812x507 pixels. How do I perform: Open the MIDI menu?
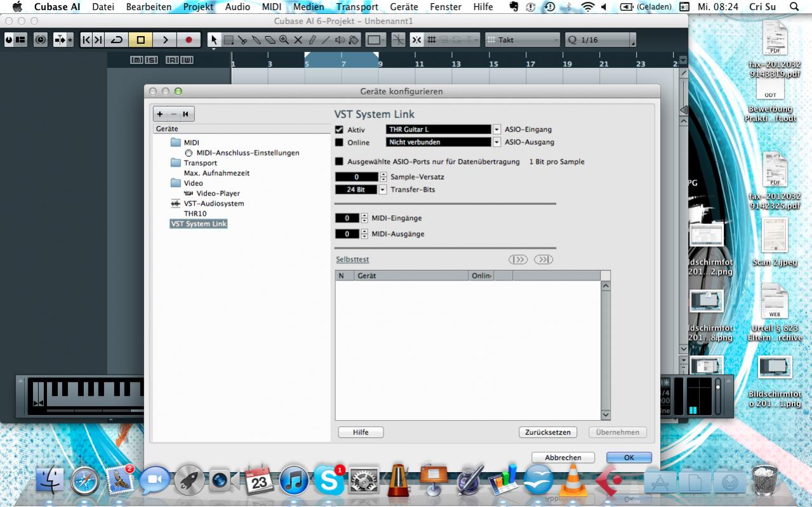pyautogui.click(x=271, y=7)
